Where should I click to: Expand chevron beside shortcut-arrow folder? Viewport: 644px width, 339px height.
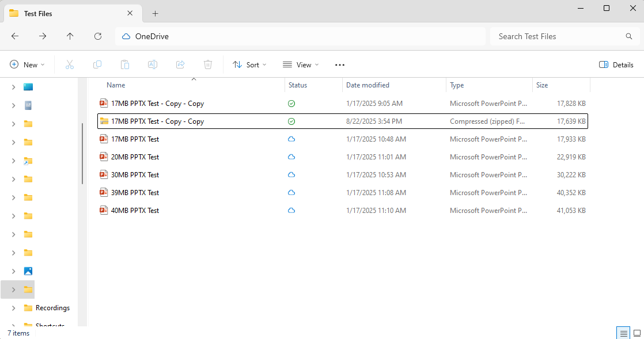pyautogui.click(x=14, y=161)
